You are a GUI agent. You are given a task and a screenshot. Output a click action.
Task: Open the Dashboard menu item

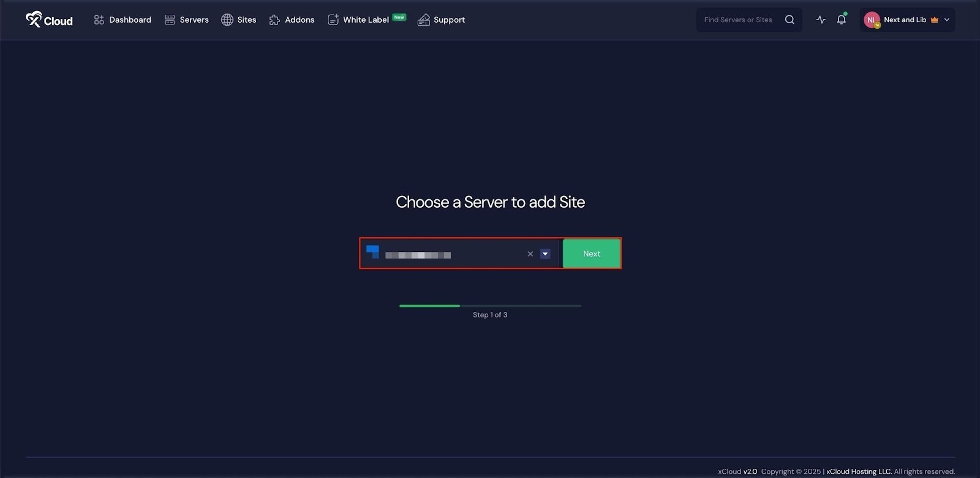point(123,20)
